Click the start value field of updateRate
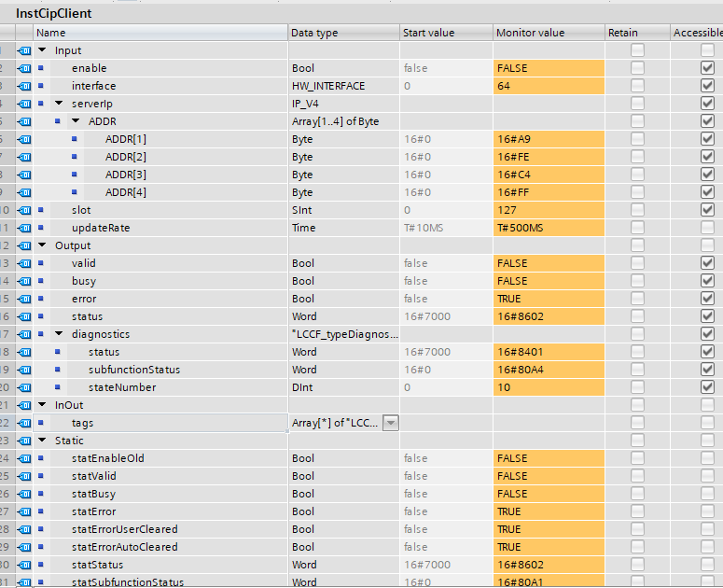This screenshot has width=723, height=588. point(446,228)
